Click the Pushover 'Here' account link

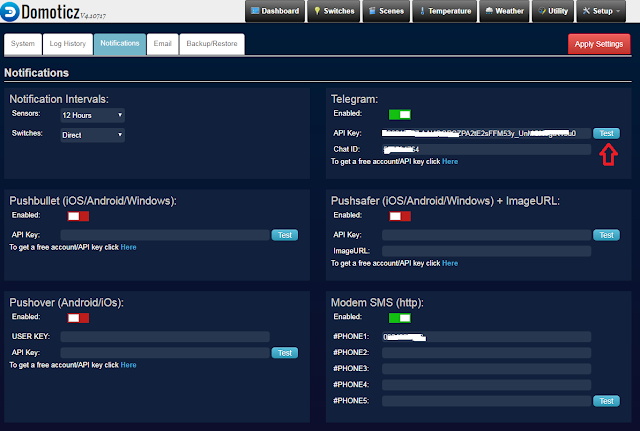point(128,365)
